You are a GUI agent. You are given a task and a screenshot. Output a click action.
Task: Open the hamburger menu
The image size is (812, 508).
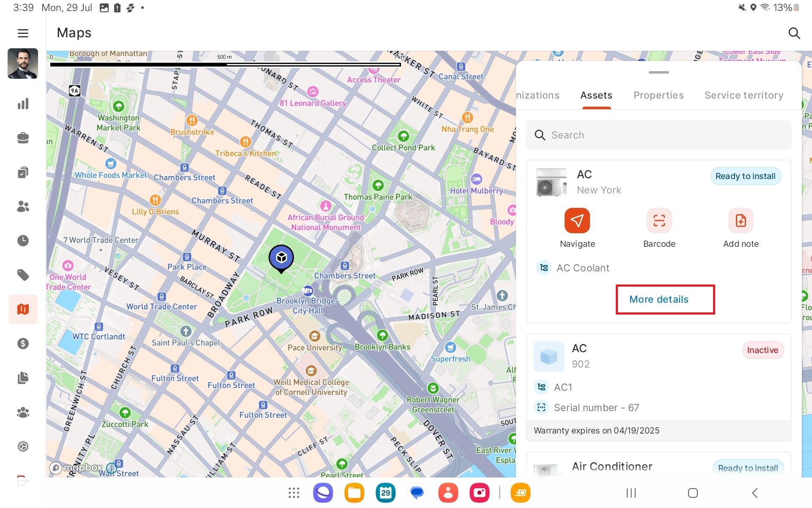(x=23, y=33)
